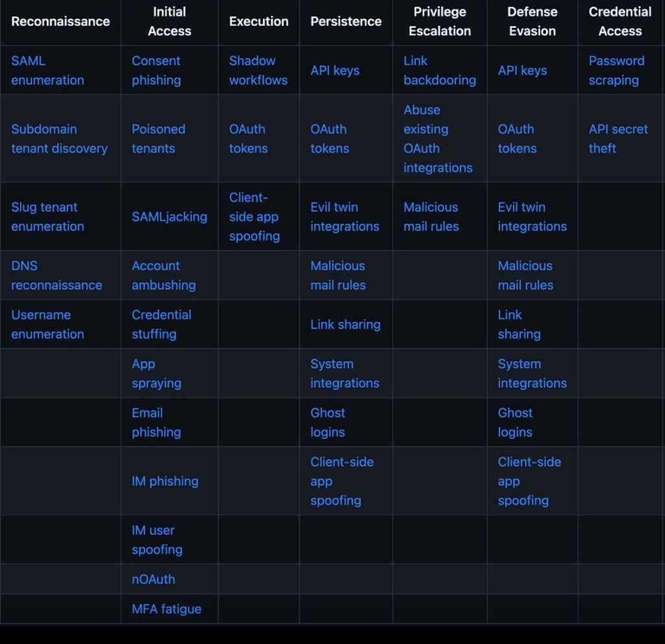The height and width of the screenshot is (644, 665).
Task: Open IM phishing link
Action: coord(165,481)
